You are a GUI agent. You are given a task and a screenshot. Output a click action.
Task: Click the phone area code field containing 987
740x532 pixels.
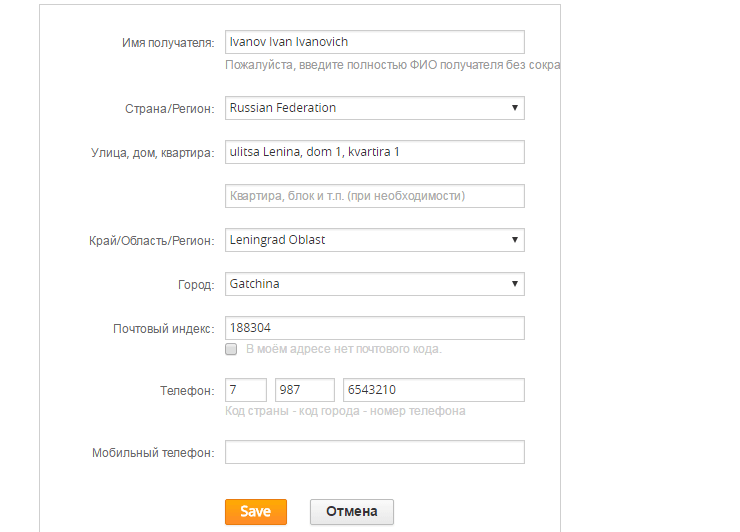[x=305, y=390]
